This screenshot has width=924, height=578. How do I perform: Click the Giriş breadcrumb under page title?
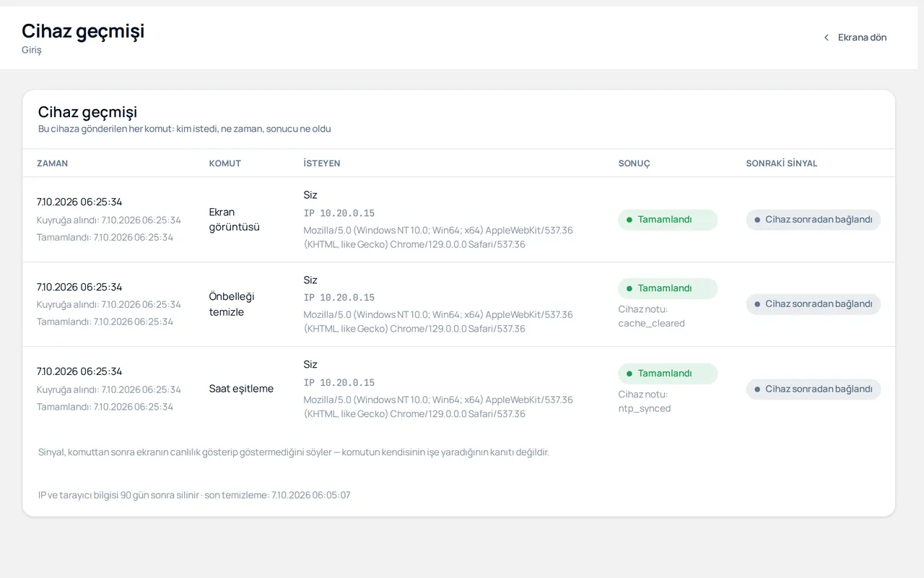[x=32, y=51]
